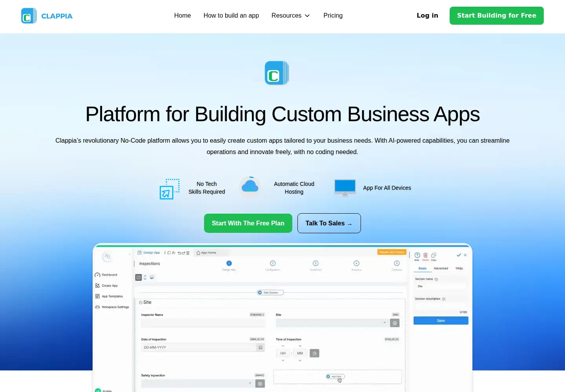Click Start With The Free Plan
Viewport: 565px width, 392px height.
point(248,223)
